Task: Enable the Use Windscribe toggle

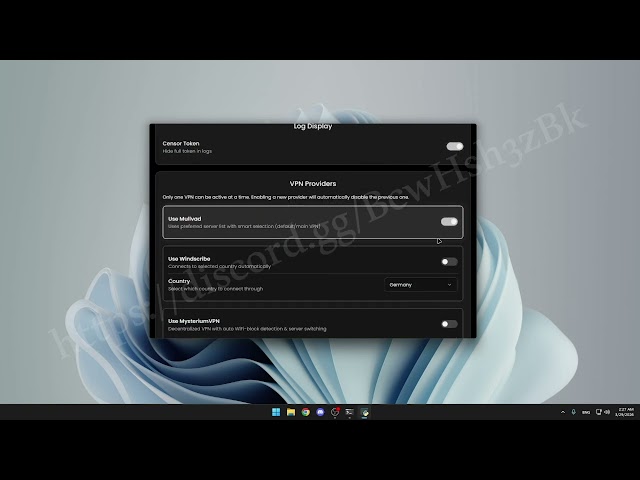Action: (449, 262)
